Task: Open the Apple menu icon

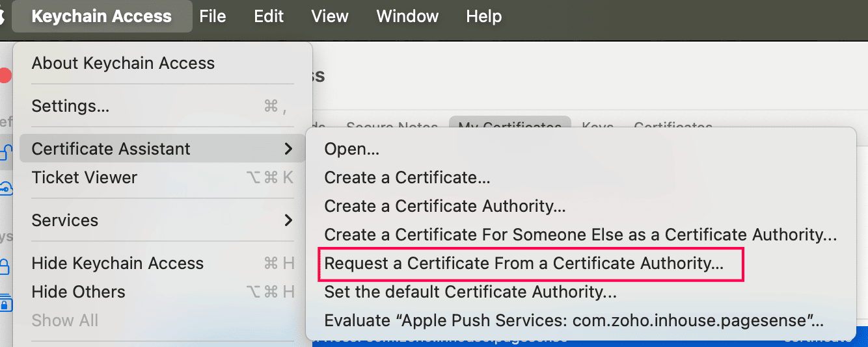Action: coord(2,16)
